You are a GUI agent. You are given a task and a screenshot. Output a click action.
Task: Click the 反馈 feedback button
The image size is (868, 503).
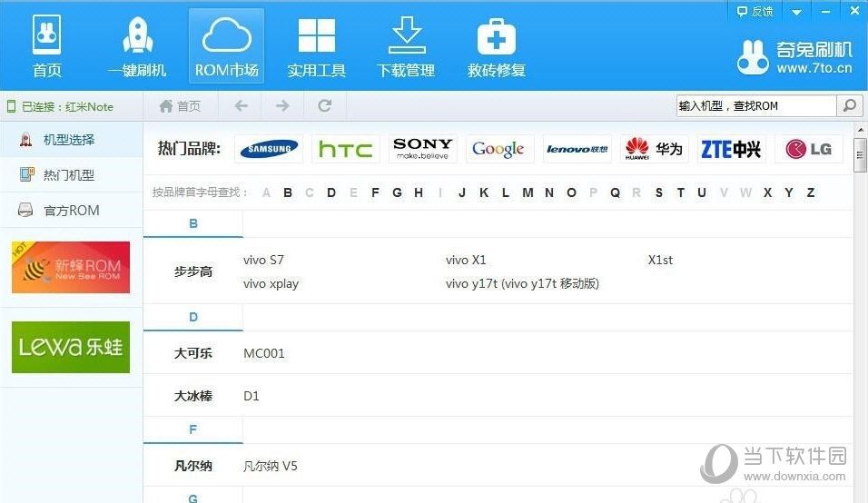click(x=755, y=11)
